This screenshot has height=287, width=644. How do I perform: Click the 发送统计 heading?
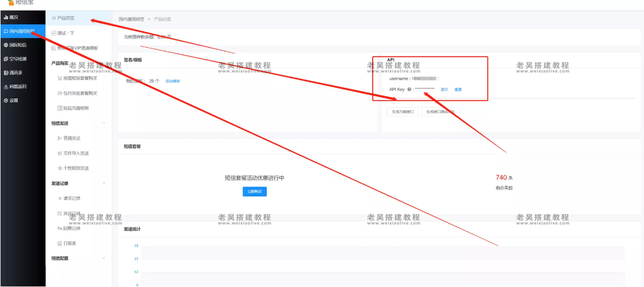coord(132,229)
